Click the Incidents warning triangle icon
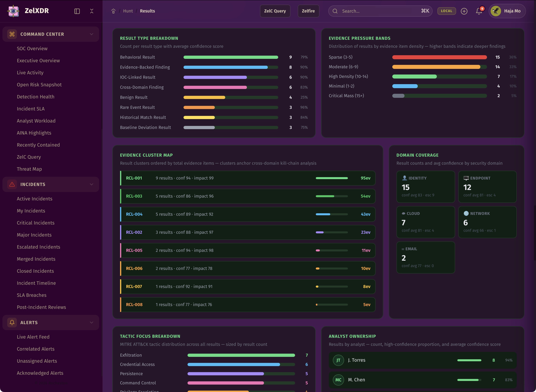The height and width of the screenshot is (392, 536). (x=12, y=184)
